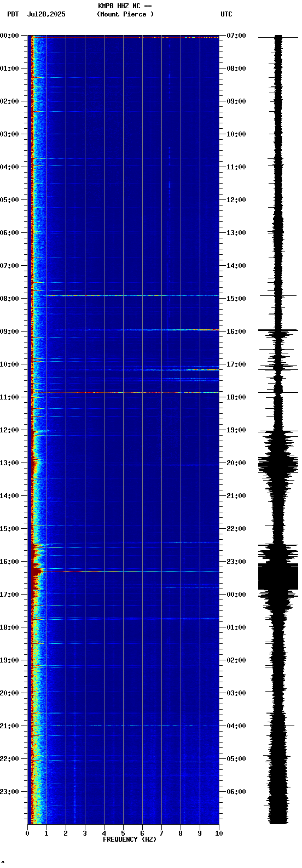Click the PDT '20:00' time label
Viewport: 302px width, 868px height.
(x=10, y=693)
